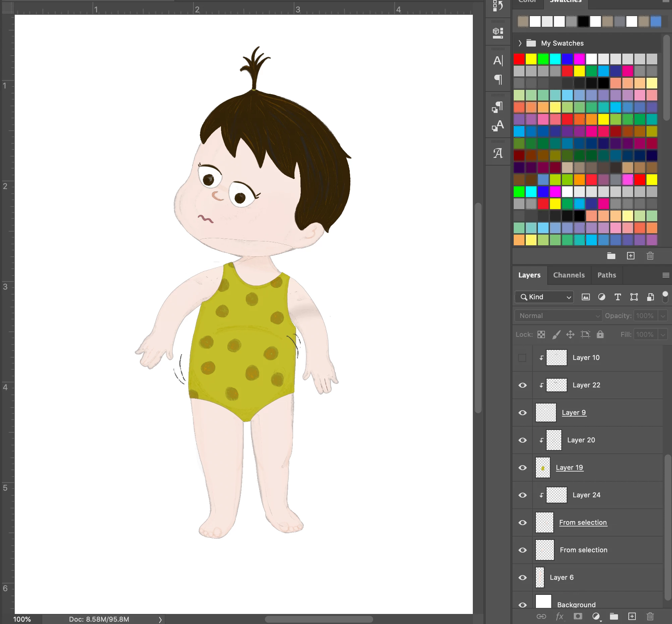Switch to the Paths tab
Screen dimensions: 672x624
click(607, 275)
